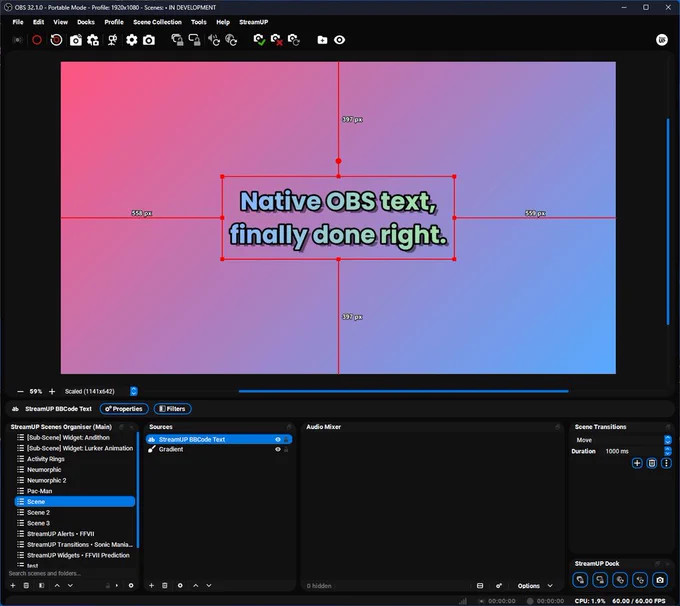Open source properties gear in Sources toolbar
Viewport: 680px width, 606px height.
pyautogui.click(x=180, y=585)
